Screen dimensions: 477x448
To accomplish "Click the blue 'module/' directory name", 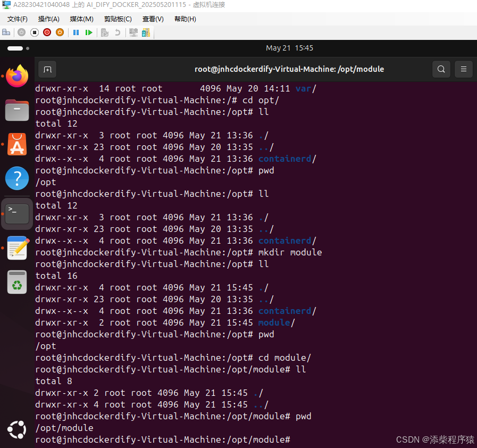I will tap(277, 322).
